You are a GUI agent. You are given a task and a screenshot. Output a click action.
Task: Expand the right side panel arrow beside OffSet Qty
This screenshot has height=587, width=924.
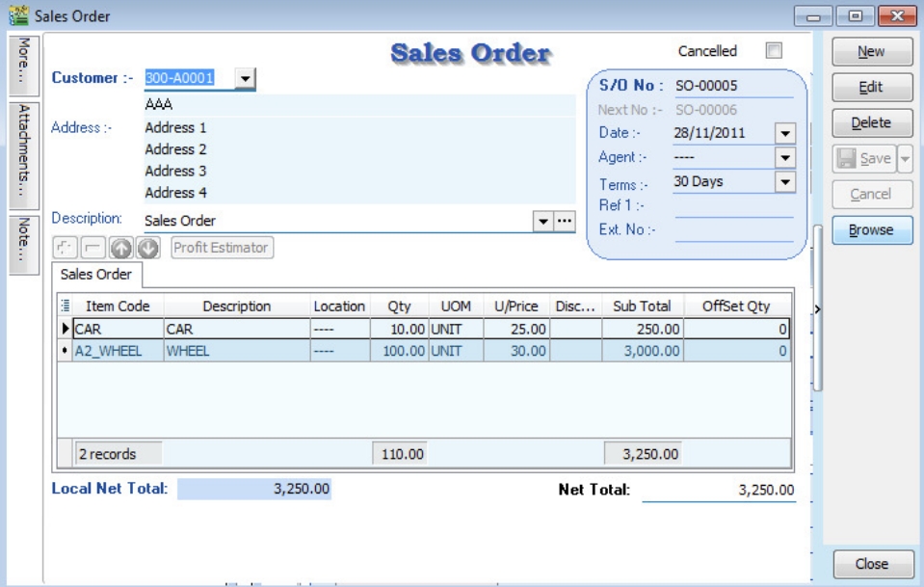click(816, 310)
